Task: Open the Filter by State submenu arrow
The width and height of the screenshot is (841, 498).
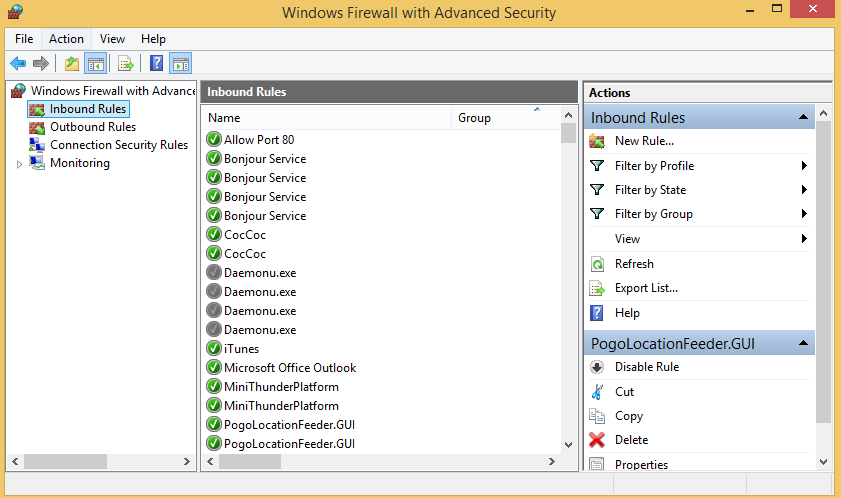Action: click(x=804, y=189)
